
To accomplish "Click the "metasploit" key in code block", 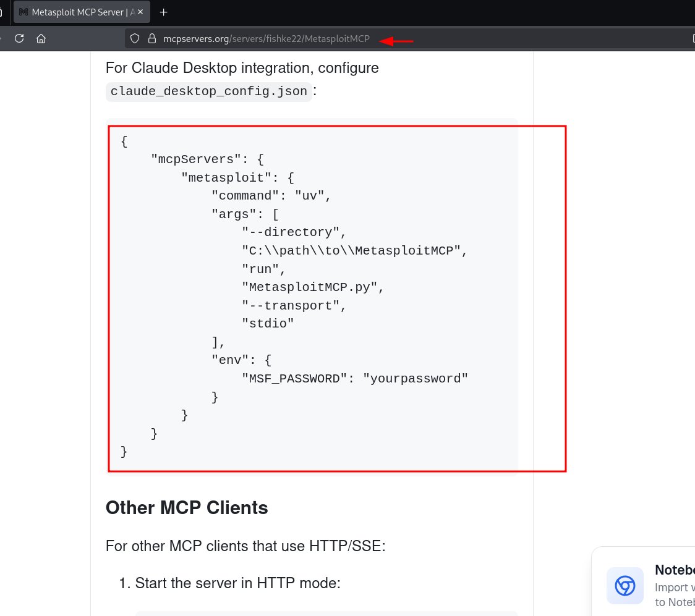I will (226, 177).
